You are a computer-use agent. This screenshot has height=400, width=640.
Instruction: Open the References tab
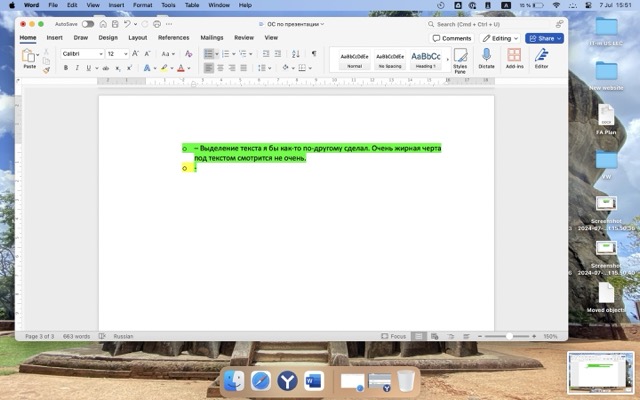[173, 37]
